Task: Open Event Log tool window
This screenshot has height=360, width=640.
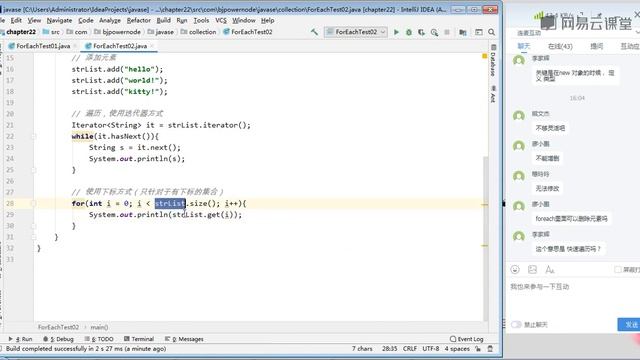Action: click(467, 339)
